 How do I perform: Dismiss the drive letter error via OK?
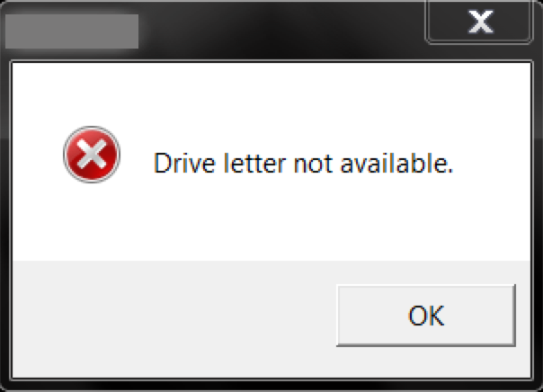click(x=426, y=315)
